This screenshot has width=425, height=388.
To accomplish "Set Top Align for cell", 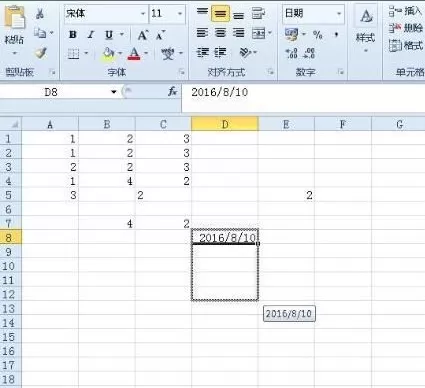I will (x=202, y=13).
